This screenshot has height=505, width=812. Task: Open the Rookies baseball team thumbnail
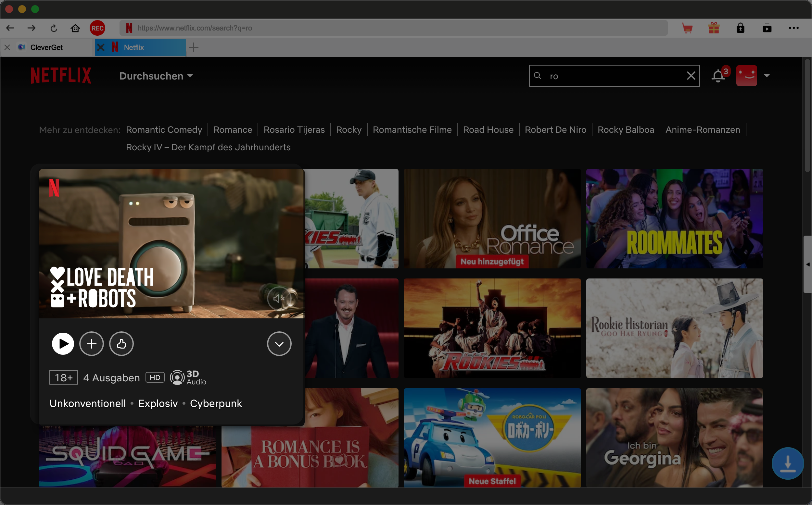tap(492, 328)
